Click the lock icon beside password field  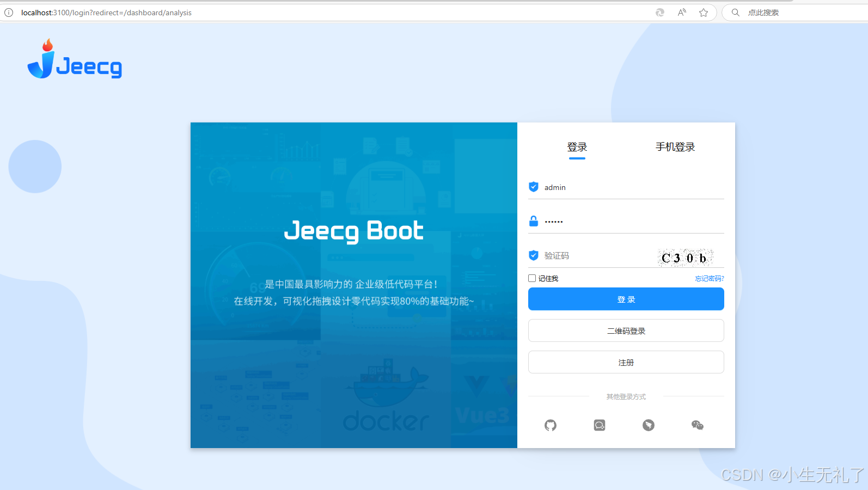pos(534,221)
